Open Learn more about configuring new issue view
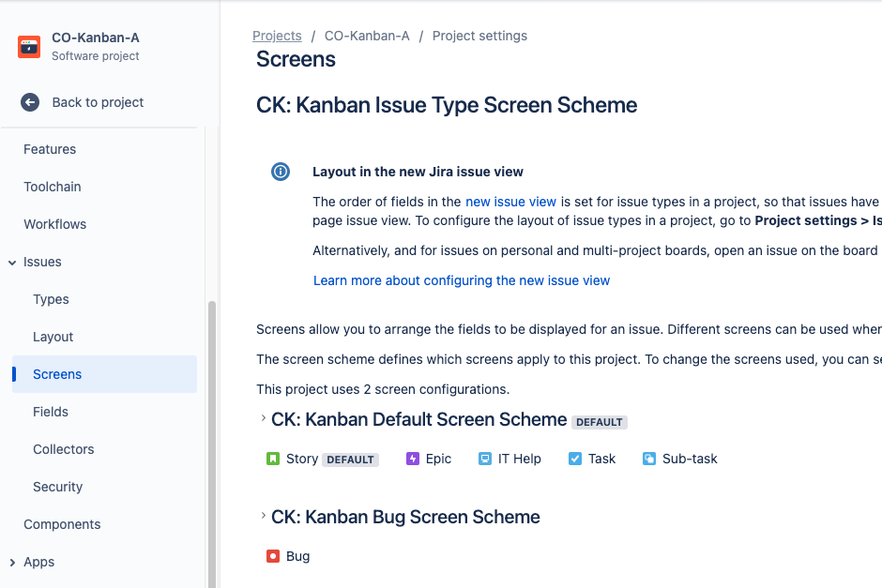The height and width of the screenshot is (588, 882). point(462,280)
